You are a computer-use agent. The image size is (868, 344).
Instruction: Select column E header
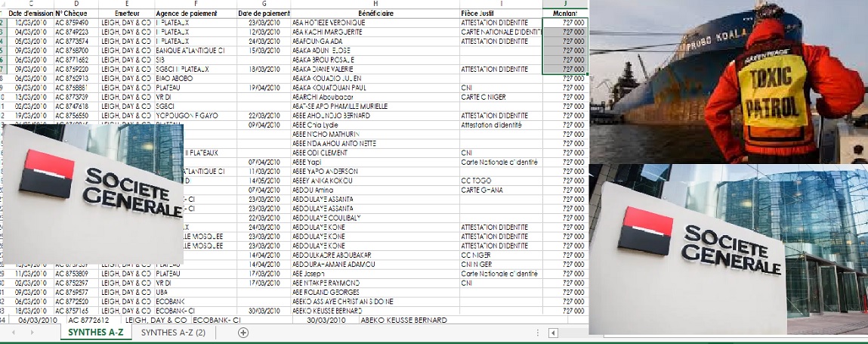[x=127, y=4]
